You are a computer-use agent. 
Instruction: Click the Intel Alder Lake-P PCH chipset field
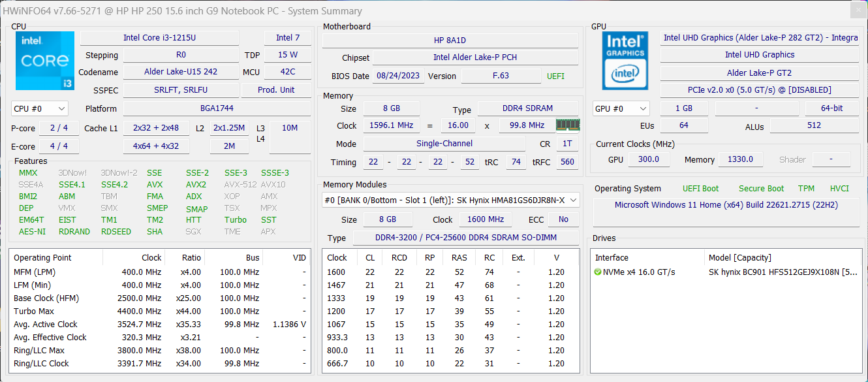point(474,57)
